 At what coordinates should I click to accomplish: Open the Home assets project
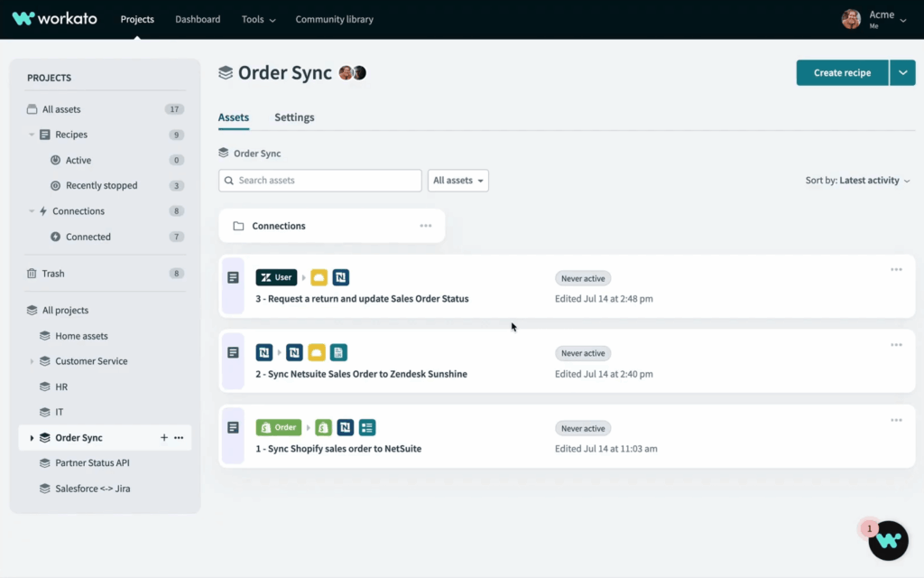tap(81, 336)
